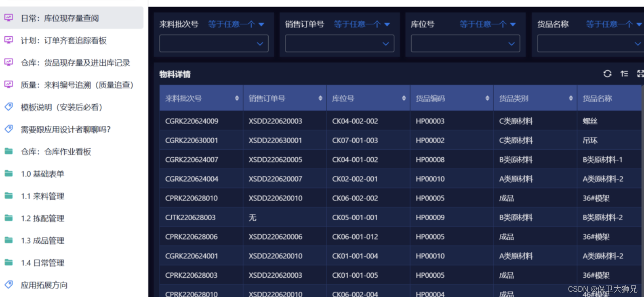644x297 pixels.
Task: Open 等于任意一个 condition for 销售订单号
Action: tap(362, 24)
